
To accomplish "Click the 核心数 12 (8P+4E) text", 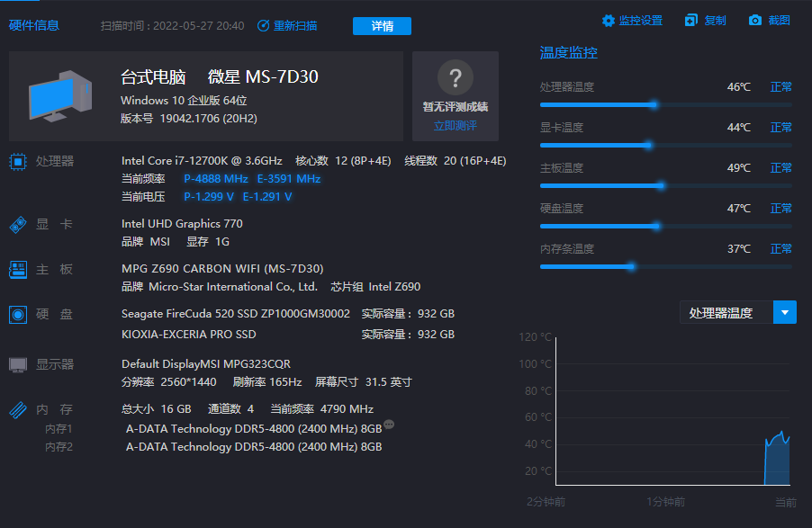I will click(343, 161).
